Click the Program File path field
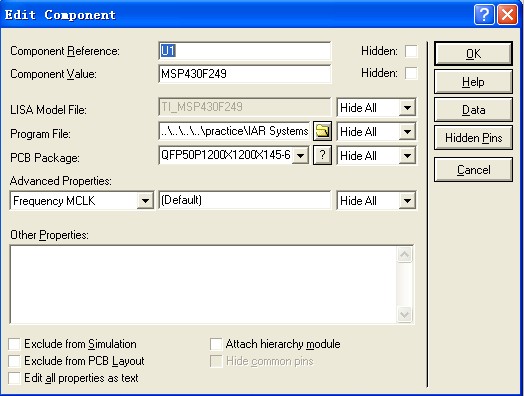Image resolution: width=524 pixels, height=396 pixels. [234, 131]
